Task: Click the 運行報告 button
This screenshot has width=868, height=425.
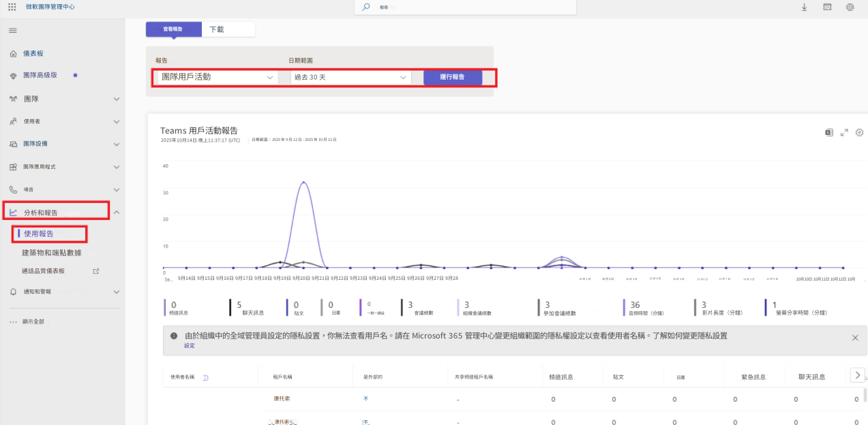Action: pos(453,77)
